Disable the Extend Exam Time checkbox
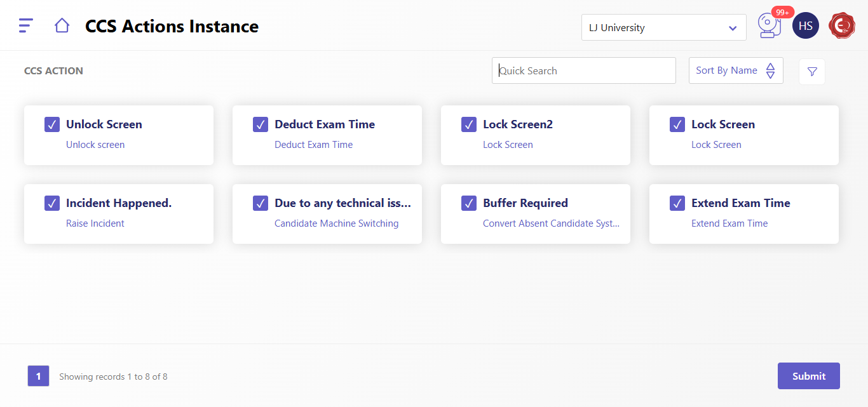Viewport: 868px width, 407px height. 677,203
